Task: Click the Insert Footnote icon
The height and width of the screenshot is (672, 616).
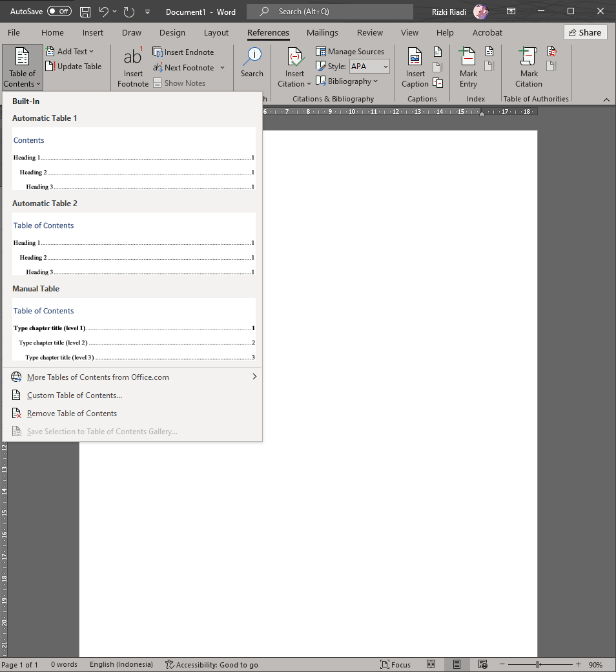Action: 133,67
